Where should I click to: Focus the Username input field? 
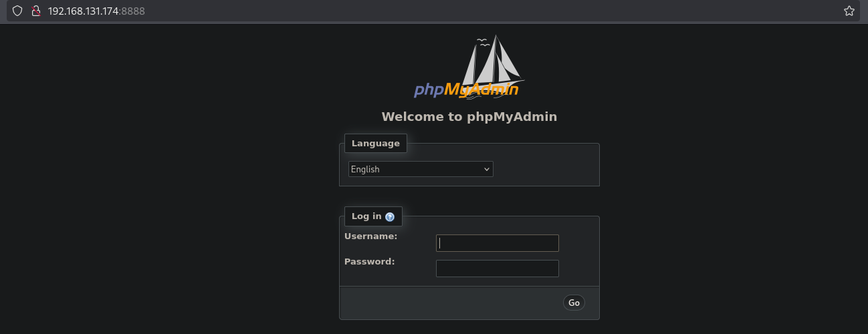[x=497, y=243]
